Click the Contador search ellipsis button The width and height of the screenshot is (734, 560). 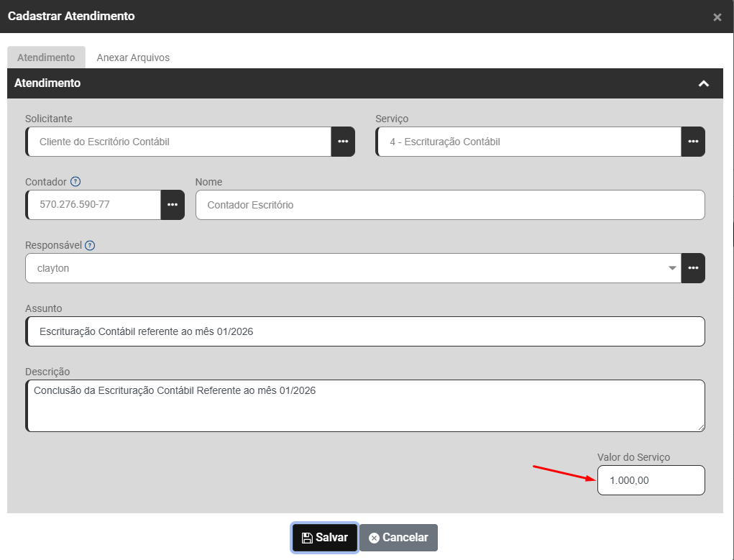173,205
